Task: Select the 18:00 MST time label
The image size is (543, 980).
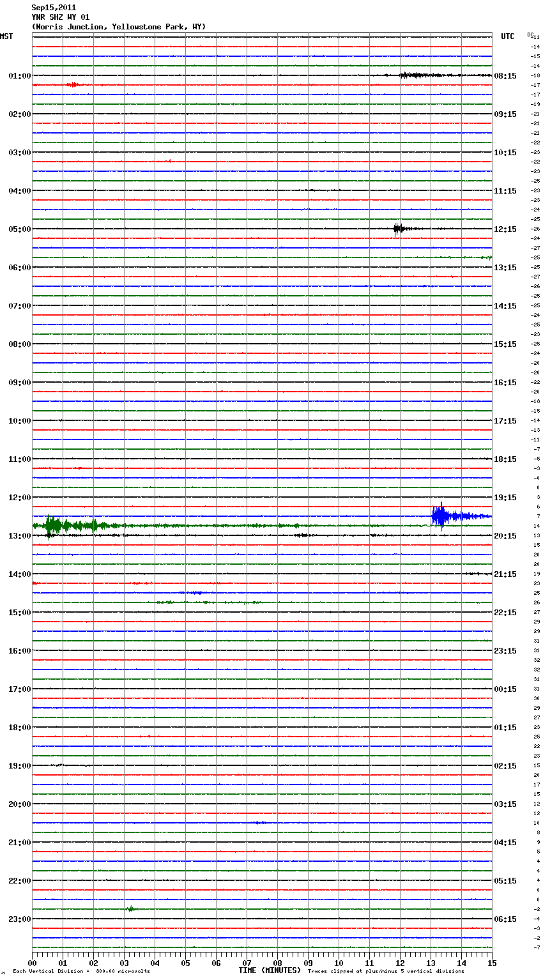Action: click(20, 728)
